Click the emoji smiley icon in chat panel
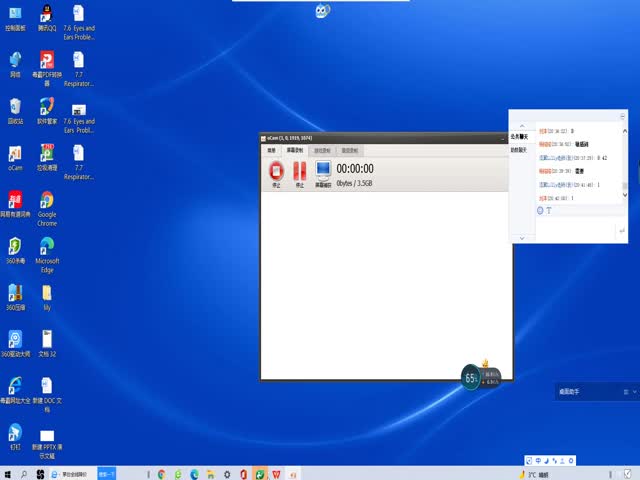Image resolution: width=640 pixels, height=480 pixels. [540, 211]
